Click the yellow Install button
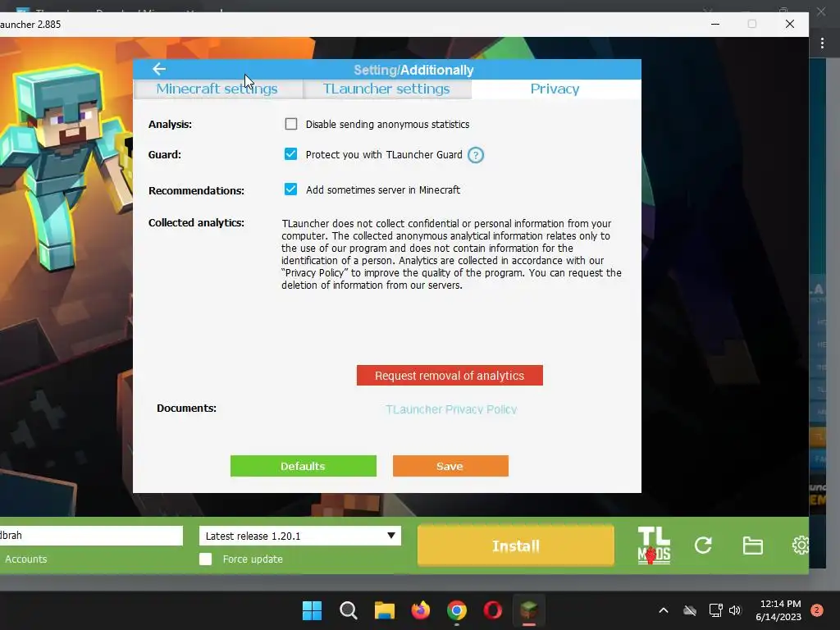Viewport: 840px width, 630px height. tap(515, 546)
